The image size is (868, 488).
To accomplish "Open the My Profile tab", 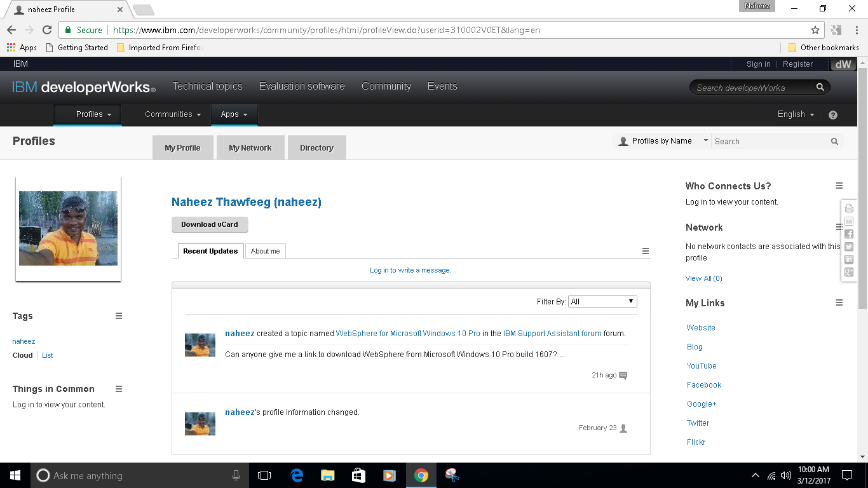I will click(183, 147).
